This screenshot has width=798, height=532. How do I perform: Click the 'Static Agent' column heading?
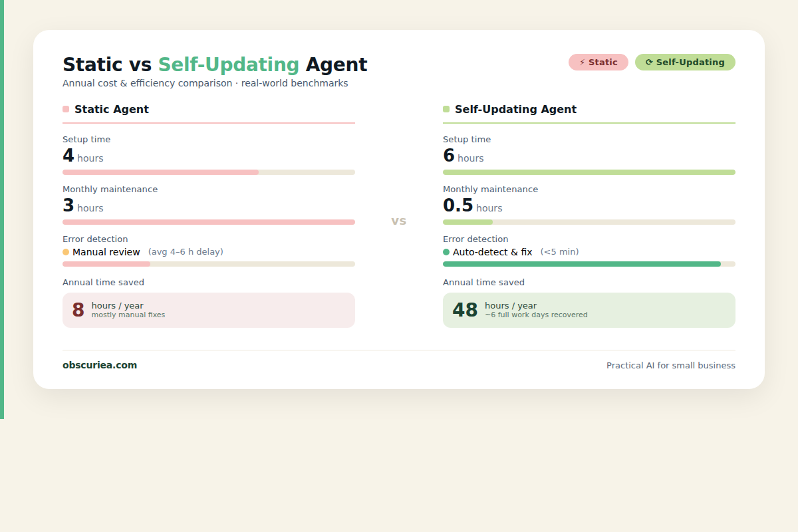point(112,109)
